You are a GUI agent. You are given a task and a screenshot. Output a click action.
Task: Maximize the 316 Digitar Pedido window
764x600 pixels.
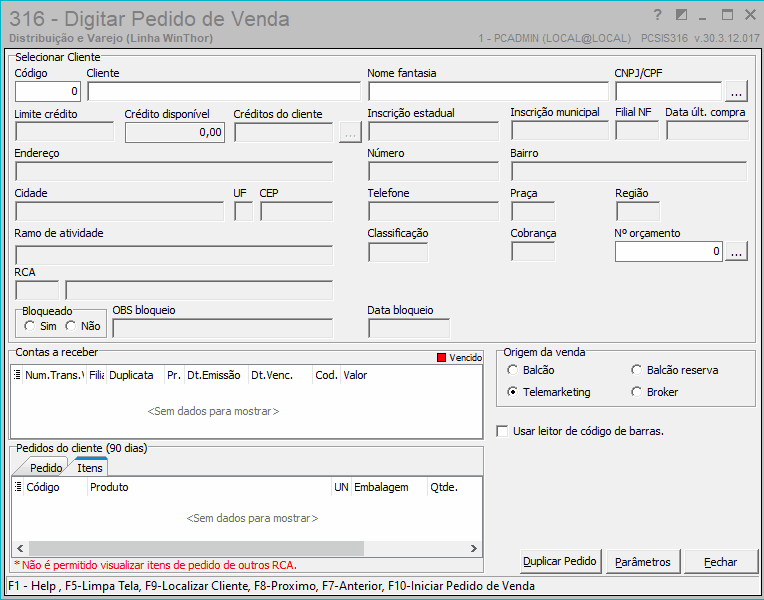(727, 15)
